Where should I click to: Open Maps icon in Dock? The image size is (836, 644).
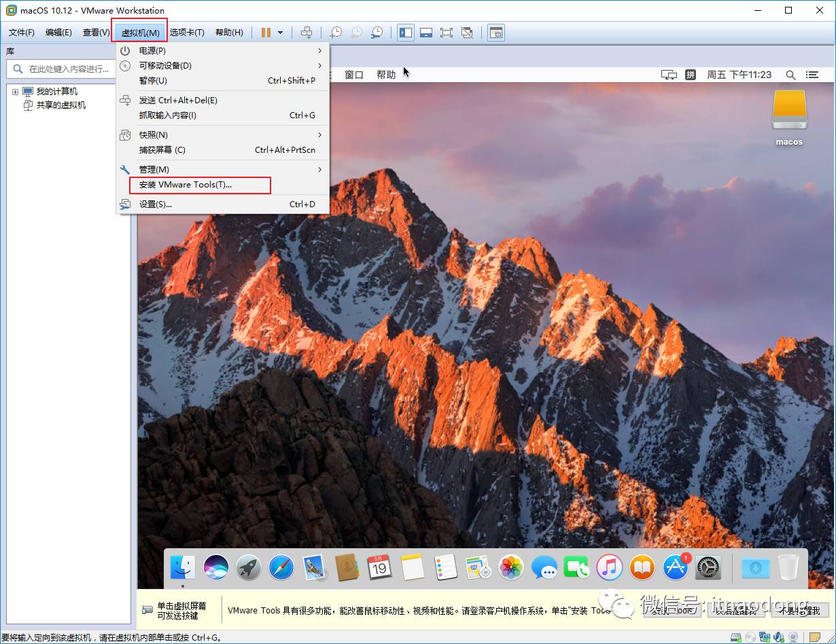478,568
